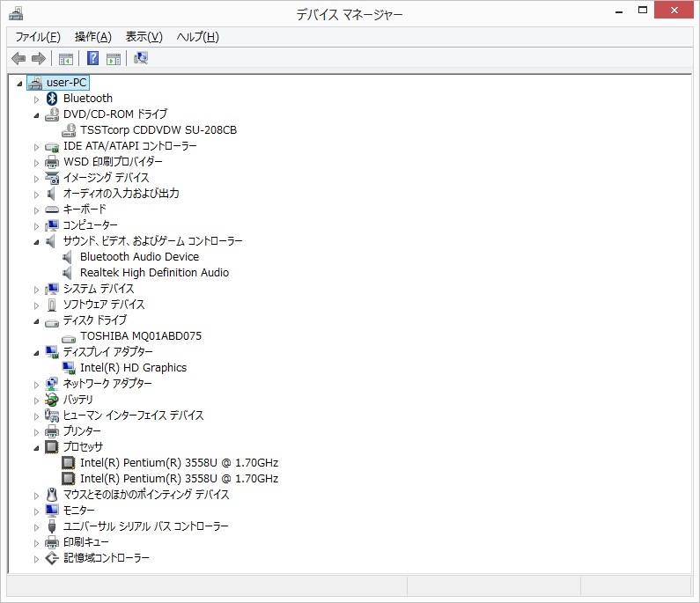Select Intel(R) HD Graphics entry
The image size is (700, 603).
click(133, 368)
